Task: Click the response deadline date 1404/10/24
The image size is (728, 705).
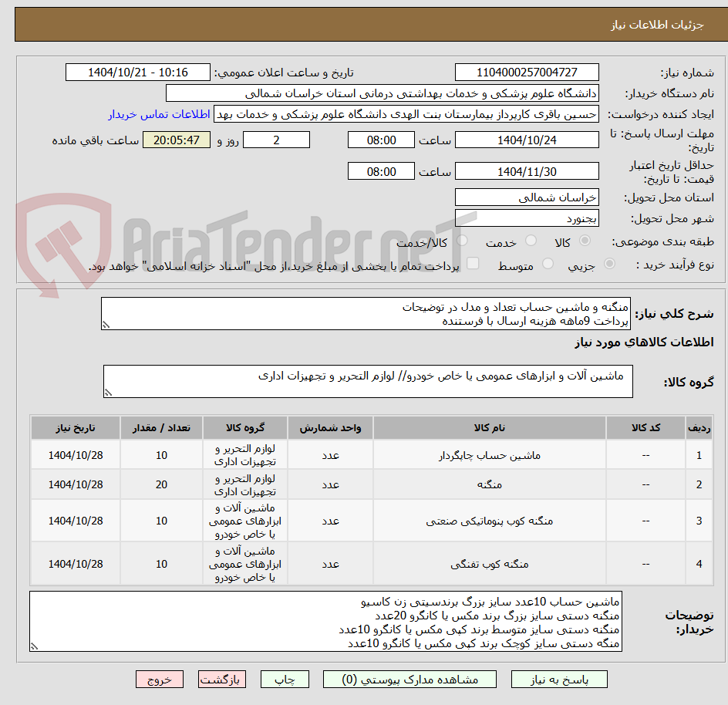Action: coord(527,140)
